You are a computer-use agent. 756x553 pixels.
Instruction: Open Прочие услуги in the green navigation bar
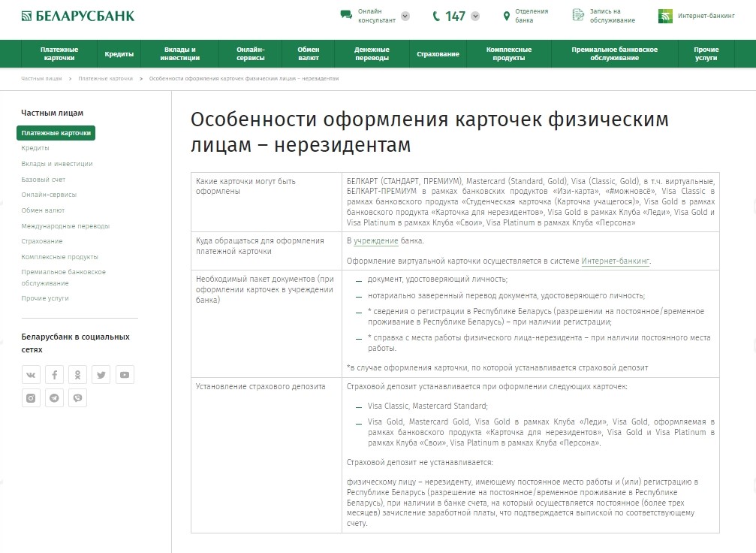[706, 53]
